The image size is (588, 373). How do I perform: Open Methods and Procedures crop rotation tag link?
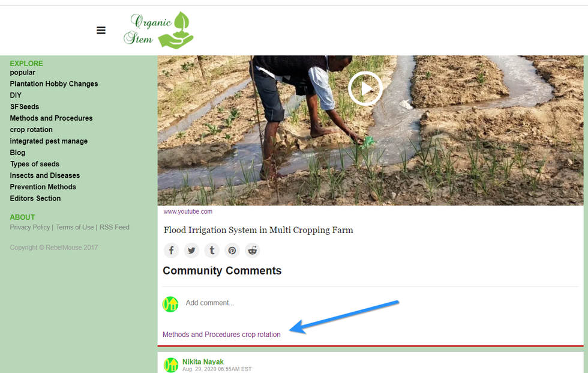click(x=221, y=335)
